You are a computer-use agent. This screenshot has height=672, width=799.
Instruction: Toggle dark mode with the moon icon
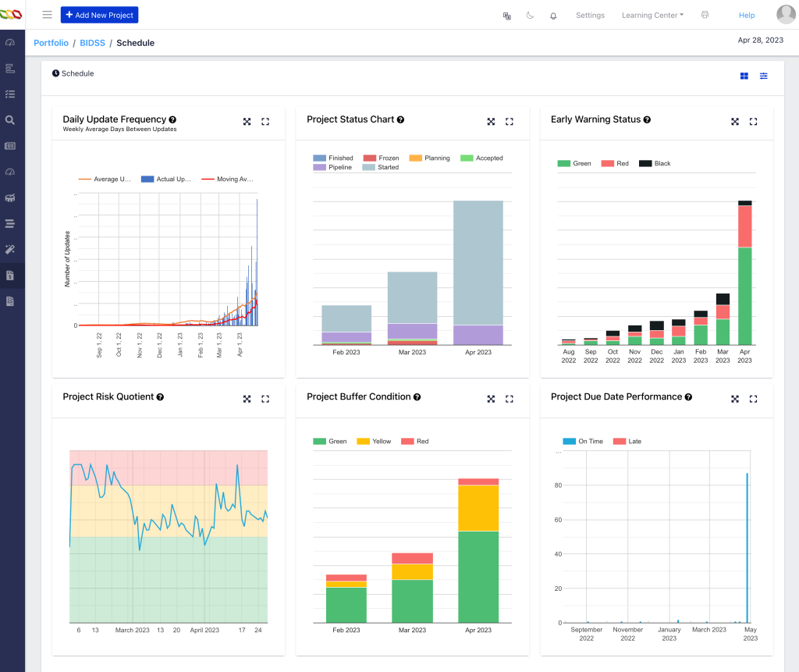(531, 16)
